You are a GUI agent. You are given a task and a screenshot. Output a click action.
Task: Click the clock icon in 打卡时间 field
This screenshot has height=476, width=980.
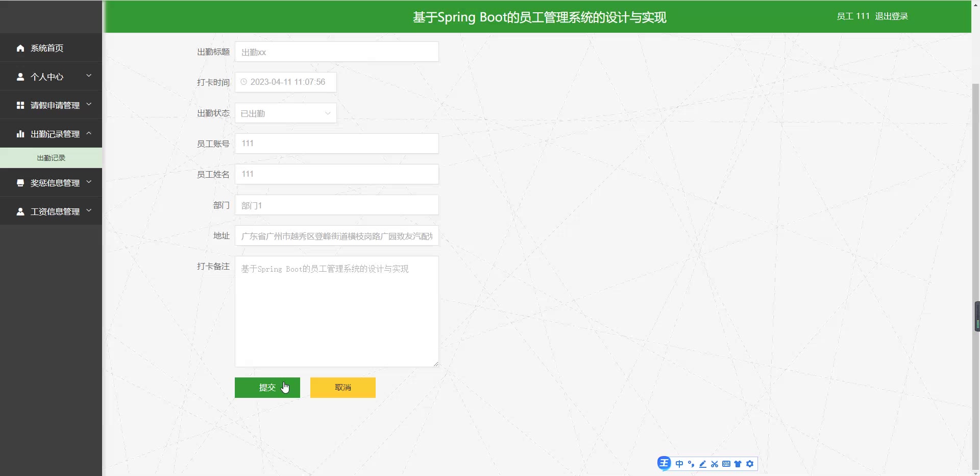point(244,82)
